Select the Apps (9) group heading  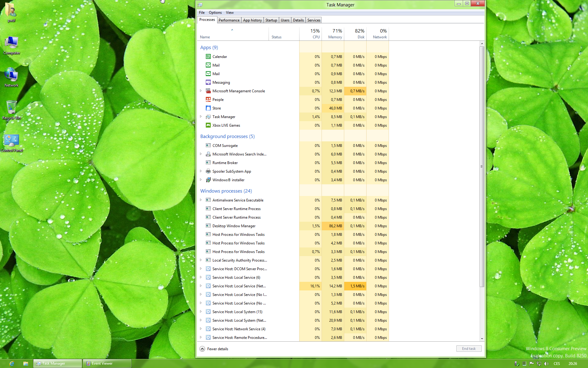[209, 47]
